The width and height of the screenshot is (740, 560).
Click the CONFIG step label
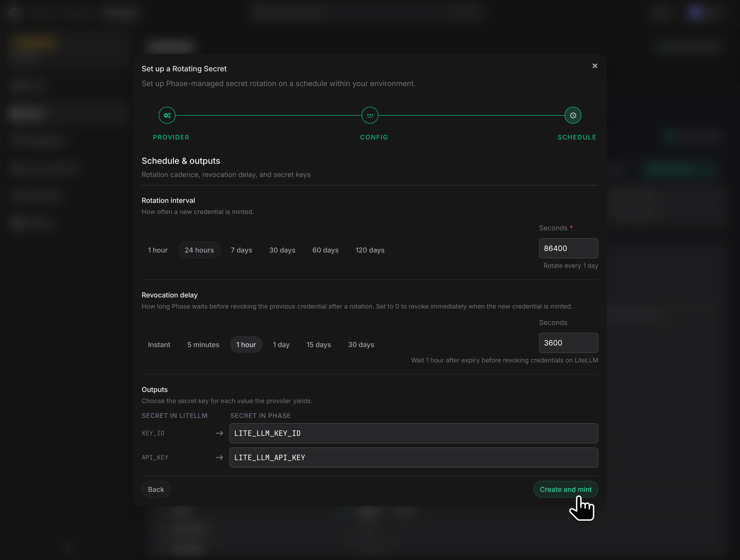click(374, 137)
